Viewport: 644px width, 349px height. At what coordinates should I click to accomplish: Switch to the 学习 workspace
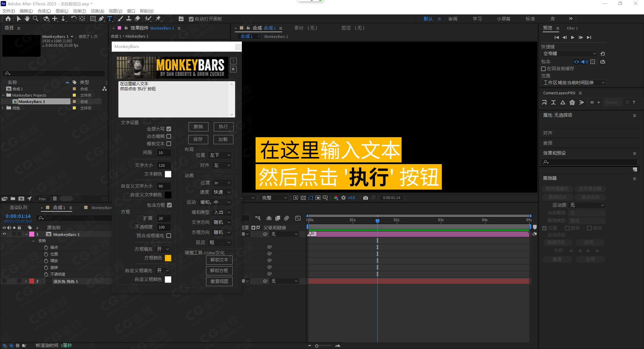click(x=477, y=19)
